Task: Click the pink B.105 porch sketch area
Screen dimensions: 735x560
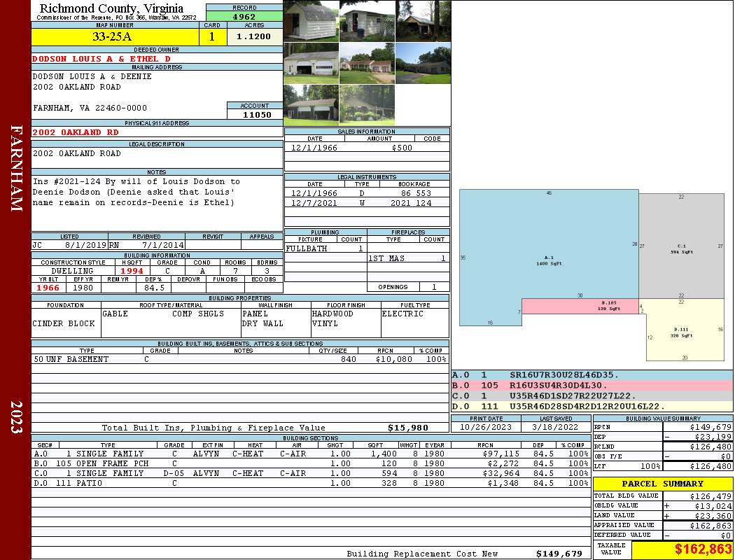Action: tap(580, 306)
